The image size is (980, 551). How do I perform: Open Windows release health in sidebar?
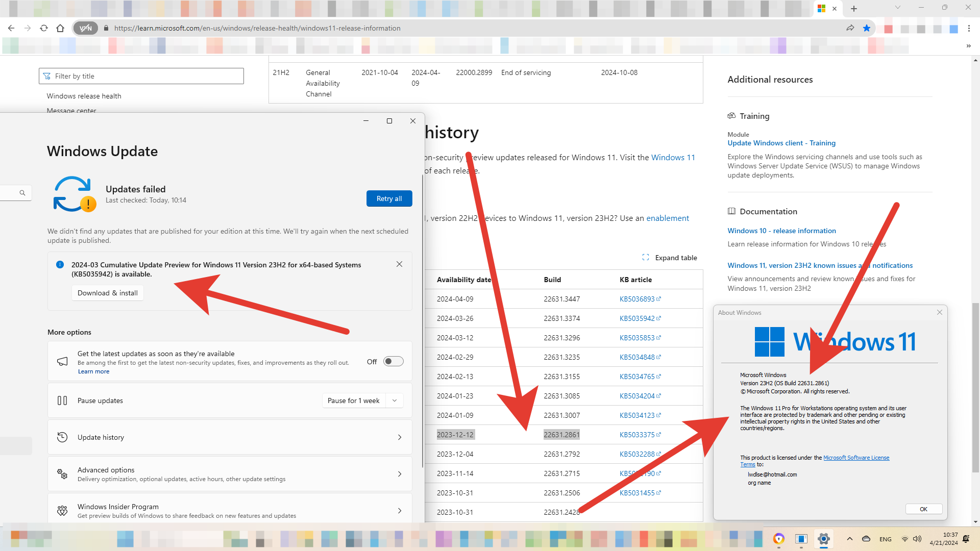[84, 96]
